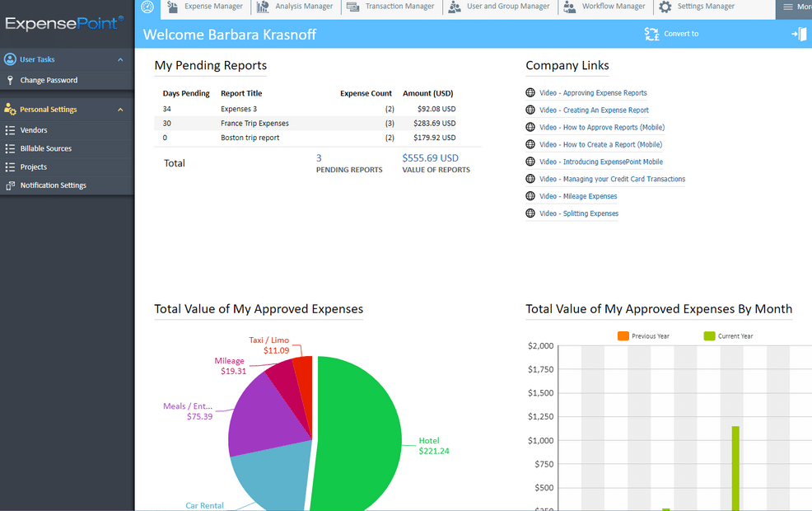The width and height of the screenshot is (812, 511).
Task: Click the blue Car Rental pie slice
Action: (274, 480)
